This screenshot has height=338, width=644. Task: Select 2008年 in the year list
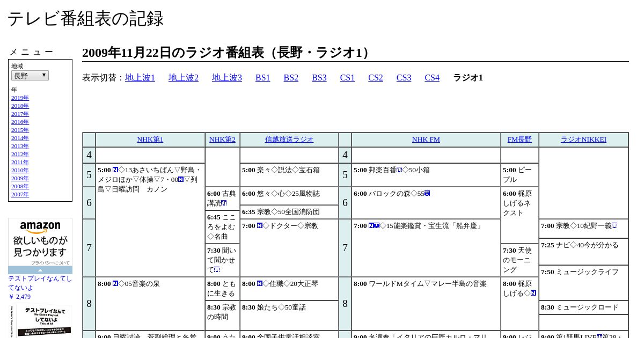[x=20, y=186]
